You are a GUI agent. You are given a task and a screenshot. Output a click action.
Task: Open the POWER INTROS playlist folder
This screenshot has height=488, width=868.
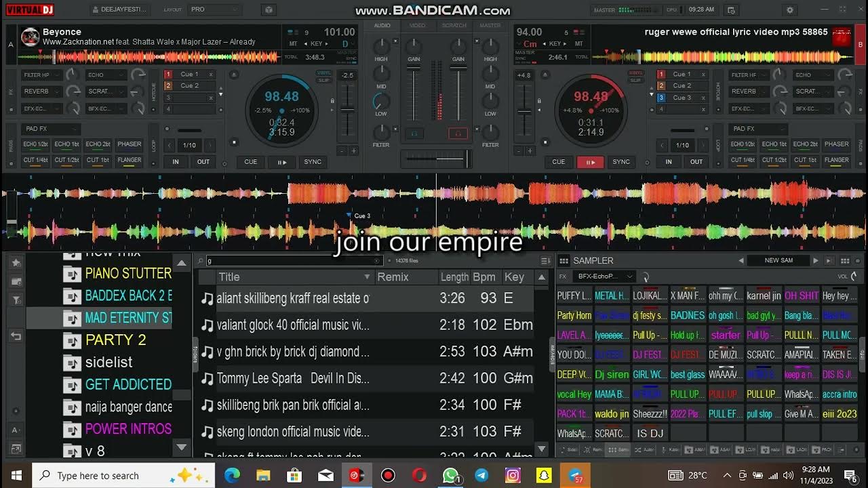point(127,429)
